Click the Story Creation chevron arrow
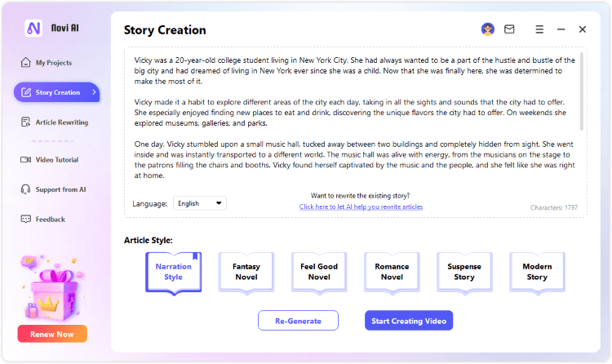This screenshot has width=612, height=364. 94,92
